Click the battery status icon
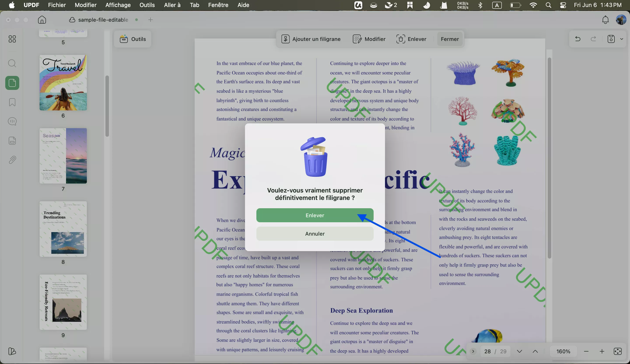This screenshot has width=630, height=364. [x=515, y=5]
